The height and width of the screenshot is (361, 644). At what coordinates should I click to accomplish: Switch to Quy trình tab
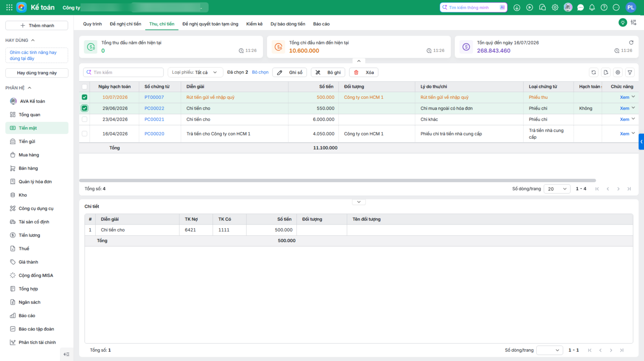(x=92, y=24)
